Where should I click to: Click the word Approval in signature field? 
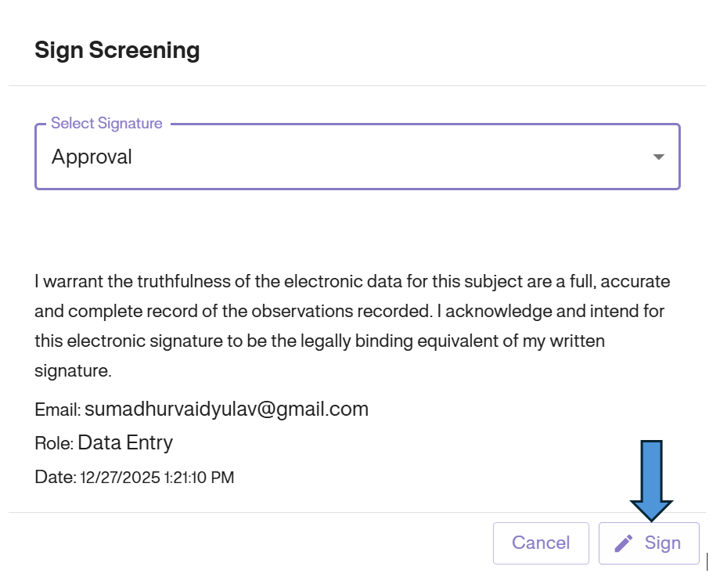click(92, 157)
